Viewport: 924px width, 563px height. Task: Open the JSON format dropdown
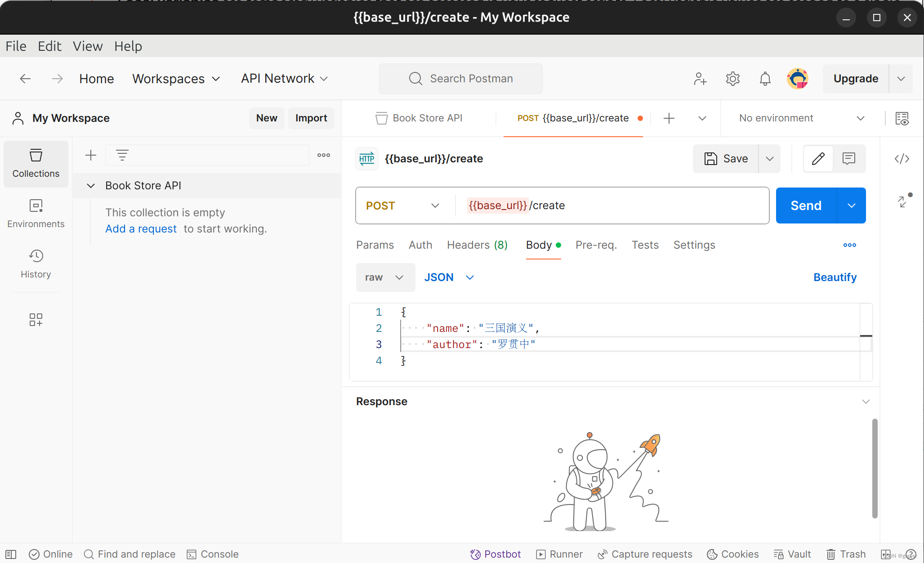pos(449,277)
